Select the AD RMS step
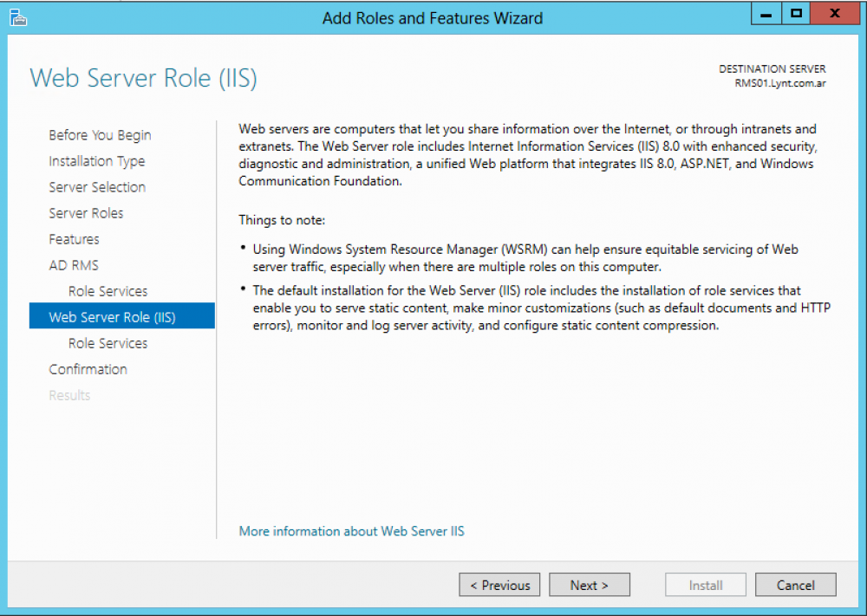Screen dimensions: 867x616 point(74,265)
